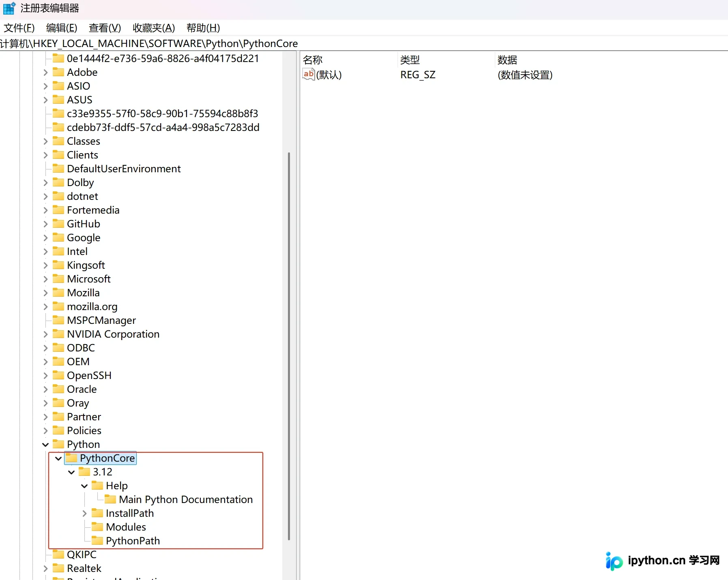Open the 查看(V) menu
The width and height of the screenshot is (728, 580).
click(105, 28)
